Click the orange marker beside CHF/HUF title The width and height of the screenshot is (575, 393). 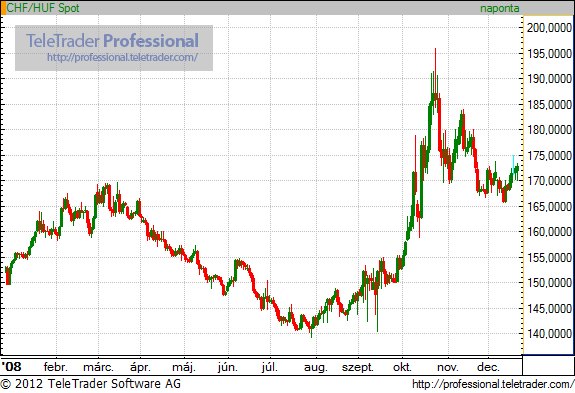(3, 8)
